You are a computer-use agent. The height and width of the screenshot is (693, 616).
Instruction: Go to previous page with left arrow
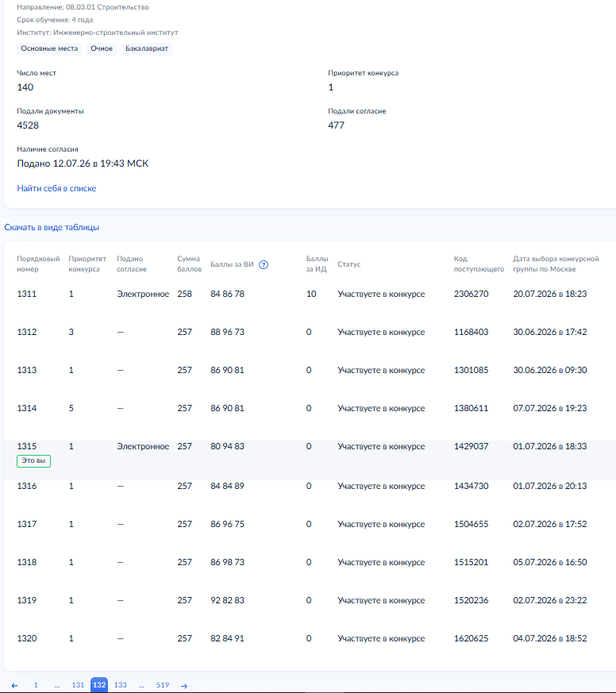(14, 686)
